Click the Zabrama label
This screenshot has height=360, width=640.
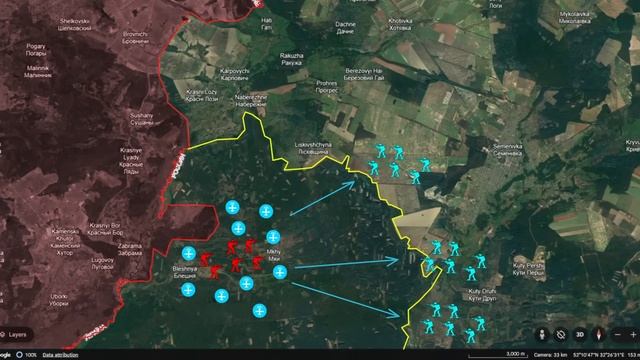pyautogui.click(x=130, y=249)
